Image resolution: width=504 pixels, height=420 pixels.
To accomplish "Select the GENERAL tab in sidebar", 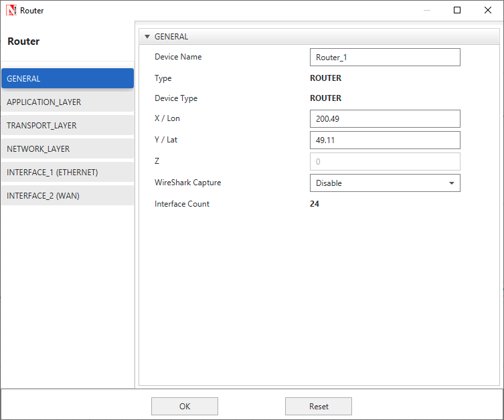I will tap(68, 78).
